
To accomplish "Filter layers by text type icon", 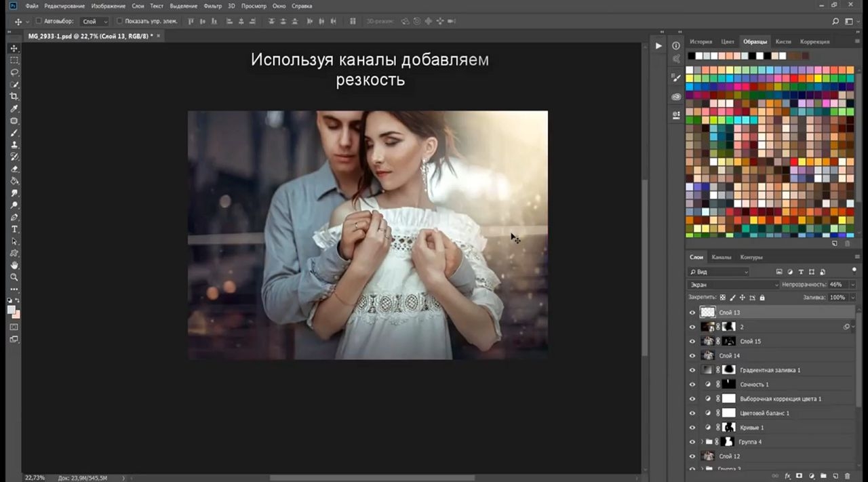I will click(801, 272).
